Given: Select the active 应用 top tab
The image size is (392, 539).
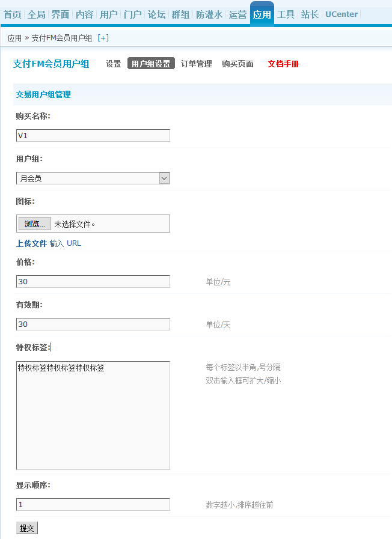Looking at the screenshot, I should [x=262, y=14].
